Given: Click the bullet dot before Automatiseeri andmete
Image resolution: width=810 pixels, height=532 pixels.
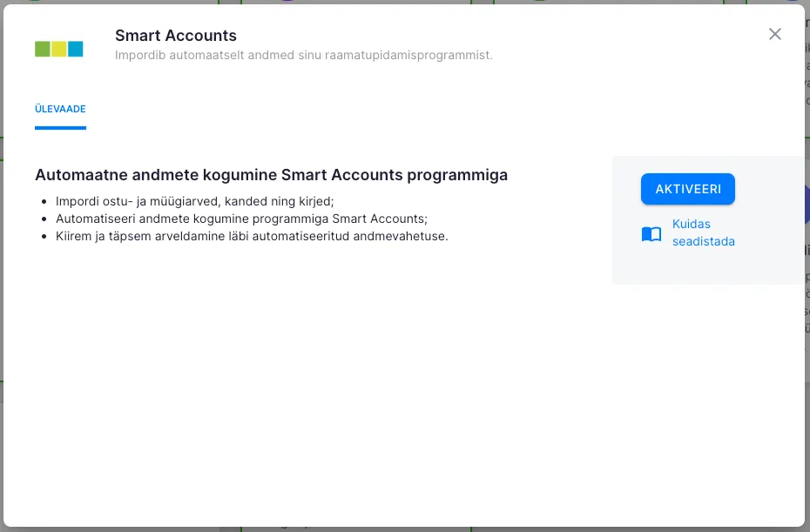Looking at the screenshot, I should 45,219.
